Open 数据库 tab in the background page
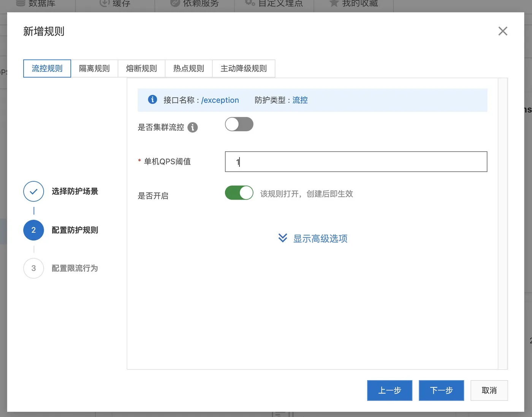 [36, 3]
